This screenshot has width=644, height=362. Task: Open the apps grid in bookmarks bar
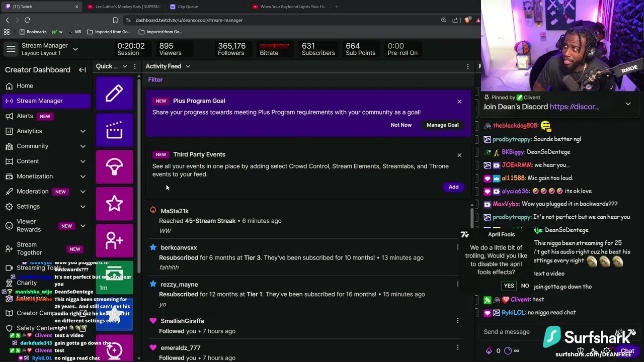tap(7, 32)
